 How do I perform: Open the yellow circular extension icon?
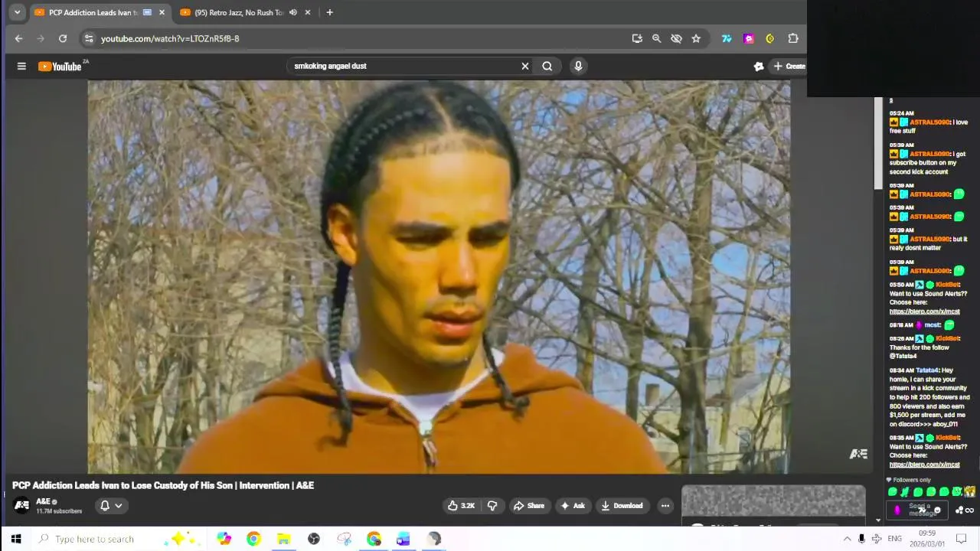coord(770,38)
